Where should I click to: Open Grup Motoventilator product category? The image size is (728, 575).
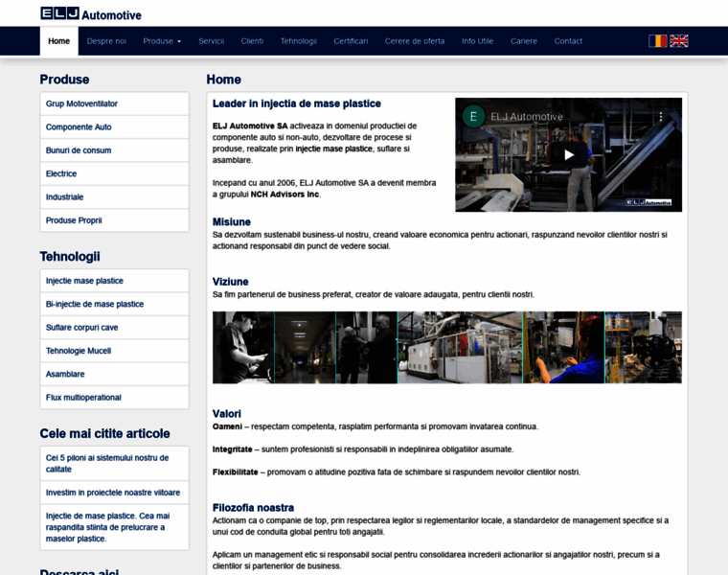pyautogui.click(x=114, y=103)
